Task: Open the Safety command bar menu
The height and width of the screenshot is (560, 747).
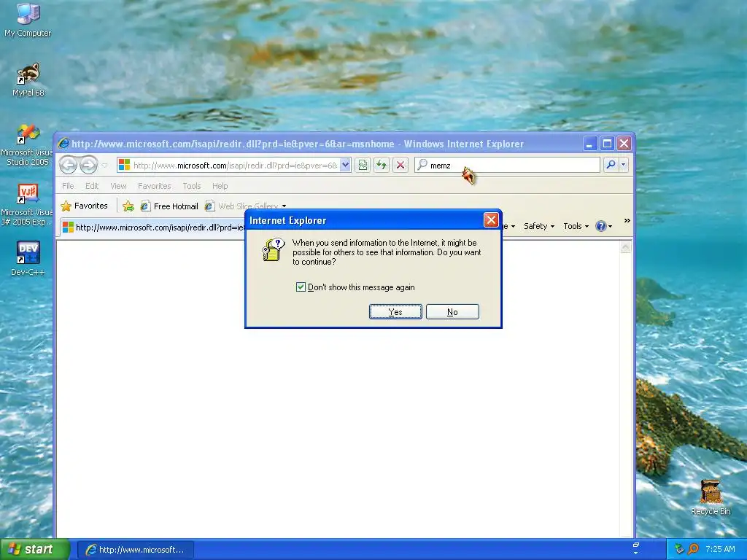Action: tap(539, 226)
